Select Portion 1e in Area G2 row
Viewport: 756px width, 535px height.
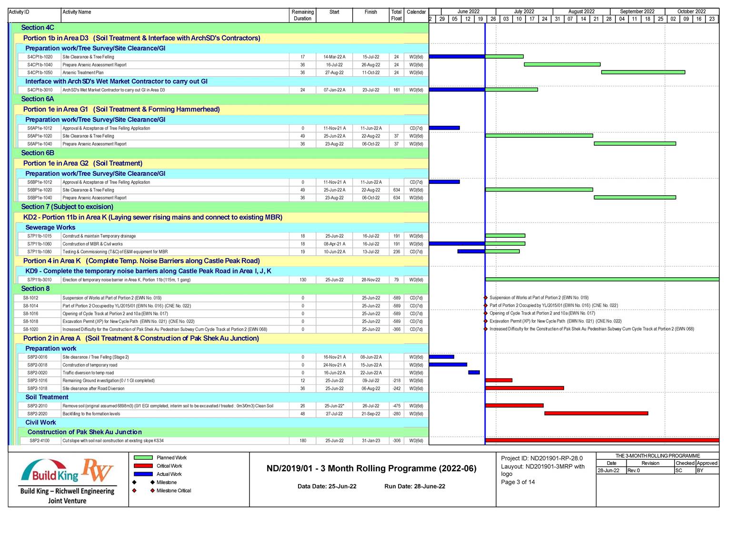[221, 163]
